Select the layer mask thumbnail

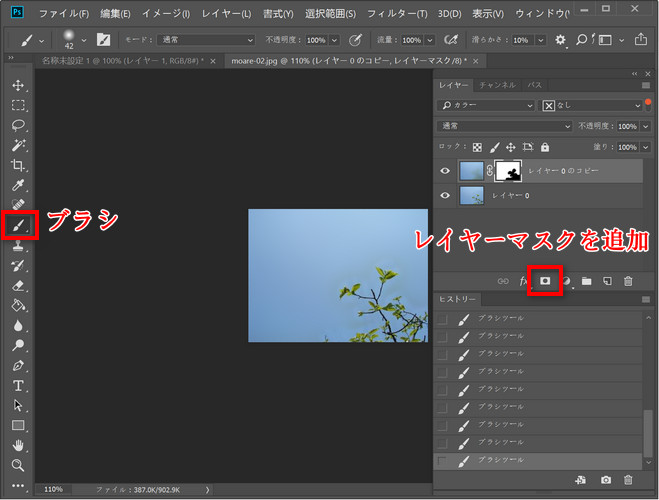509,171
